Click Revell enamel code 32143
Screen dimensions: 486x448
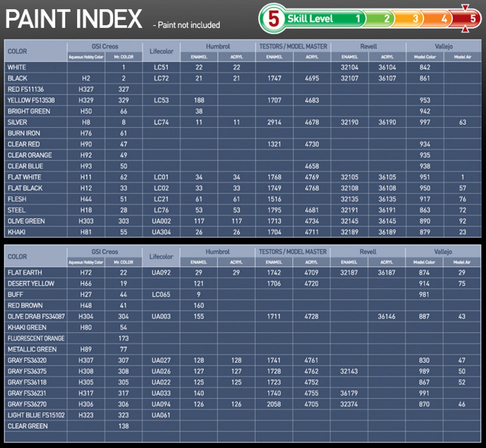click(349, 371)
